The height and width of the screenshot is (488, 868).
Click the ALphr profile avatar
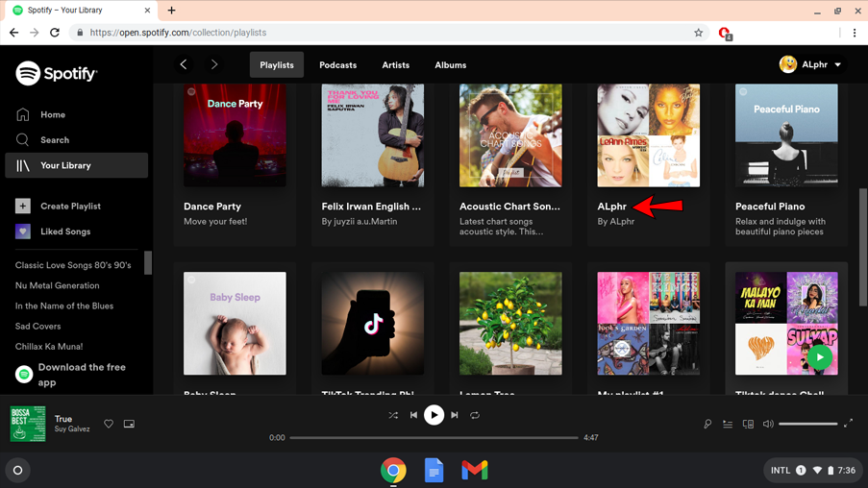[787, 64]
